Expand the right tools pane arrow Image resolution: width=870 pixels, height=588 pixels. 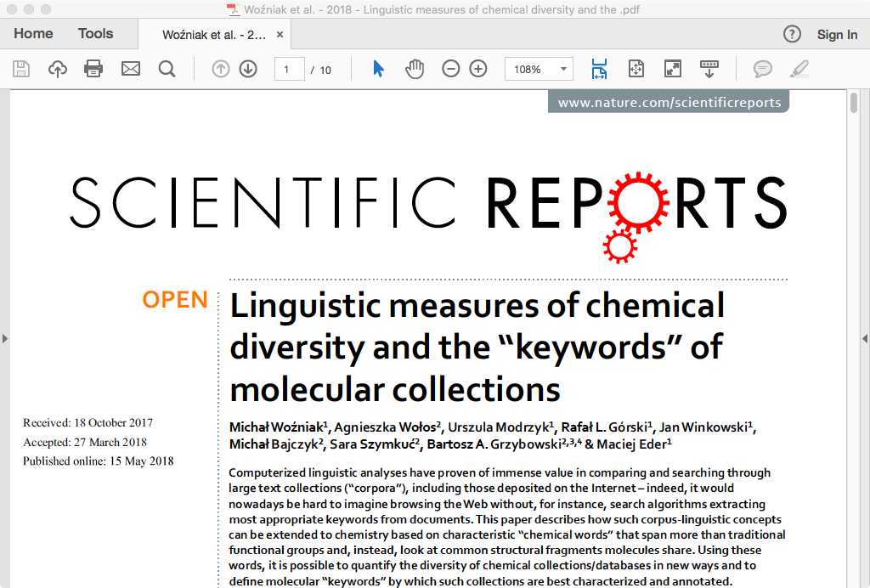(864, 338)
